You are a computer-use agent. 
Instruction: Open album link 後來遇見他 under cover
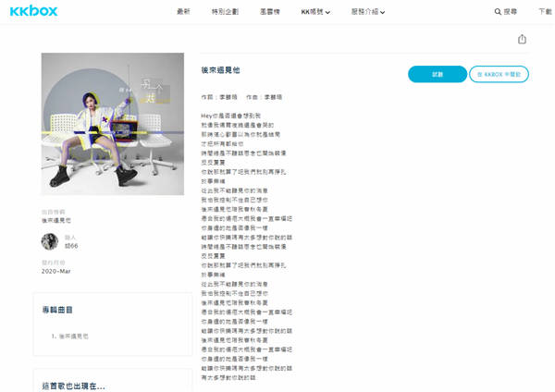(x=56, y=220)
